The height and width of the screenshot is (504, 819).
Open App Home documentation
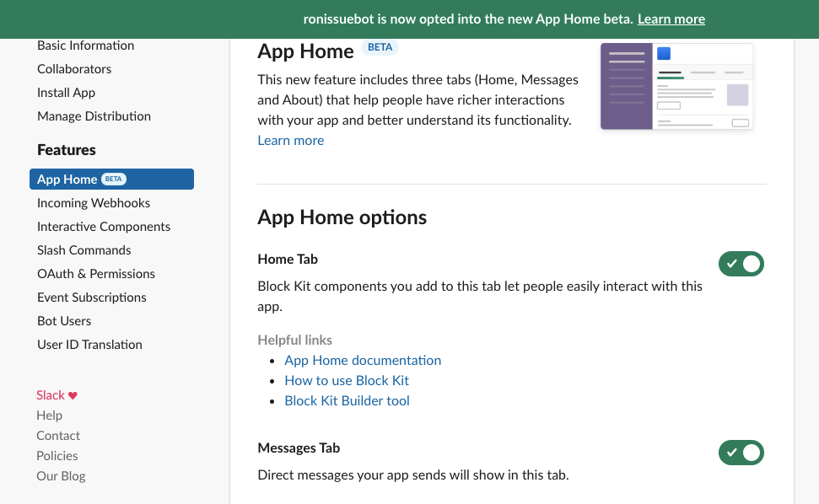point(363,360)
